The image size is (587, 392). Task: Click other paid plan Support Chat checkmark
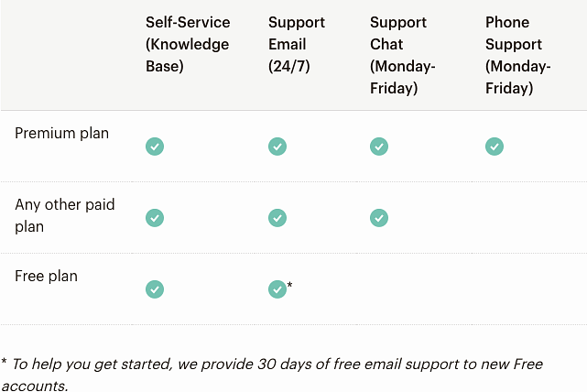(379, 218)
